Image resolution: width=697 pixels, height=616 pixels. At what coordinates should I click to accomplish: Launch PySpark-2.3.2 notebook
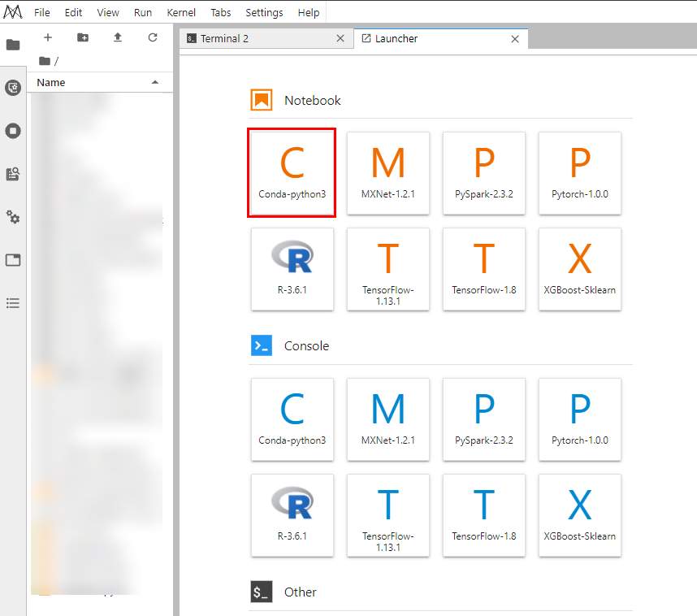(x=484, y=173)
